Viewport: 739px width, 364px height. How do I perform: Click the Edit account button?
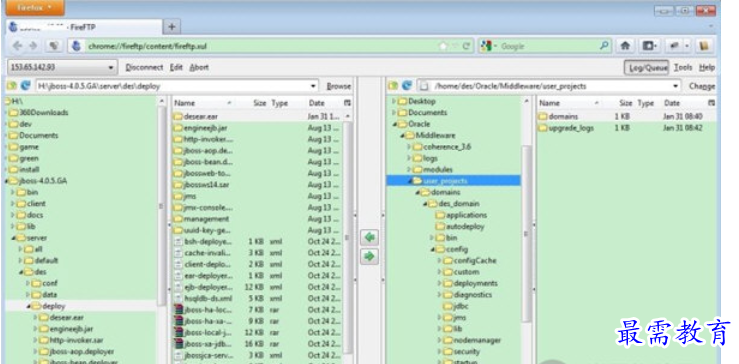(x=176, y=67)
